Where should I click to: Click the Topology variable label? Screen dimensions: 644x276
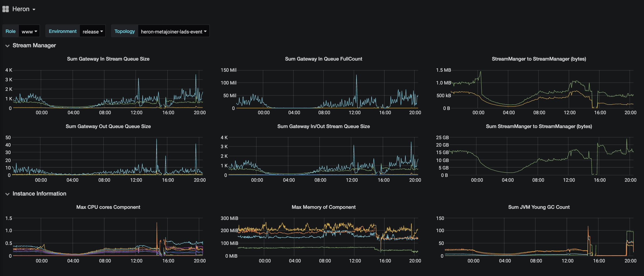pos(125,31)
